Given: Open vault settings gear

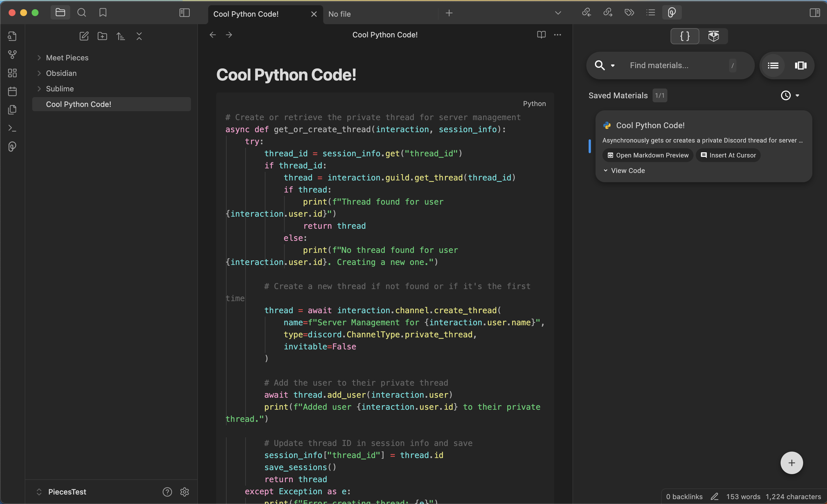Looking at the screenshot, I should click(x=185, y=492).
